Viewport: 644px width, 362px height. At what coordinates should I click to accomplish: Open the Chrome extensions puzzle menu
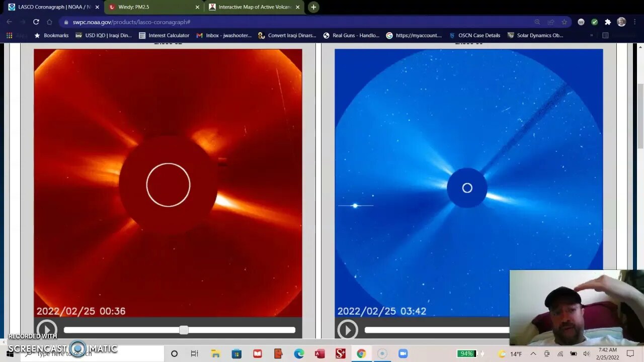coord(608,22)
